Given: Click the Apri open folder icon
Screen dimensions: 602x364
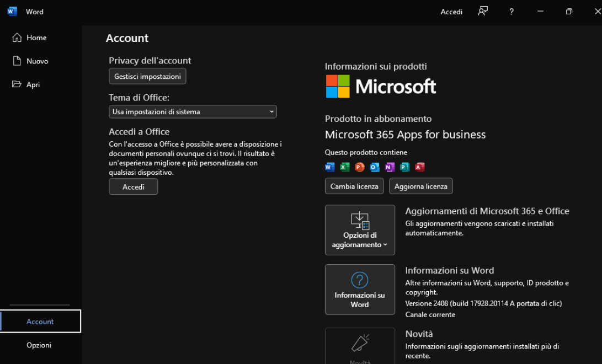Looking at the screenshot, I should pyautogui.click(x=17, y=84).
